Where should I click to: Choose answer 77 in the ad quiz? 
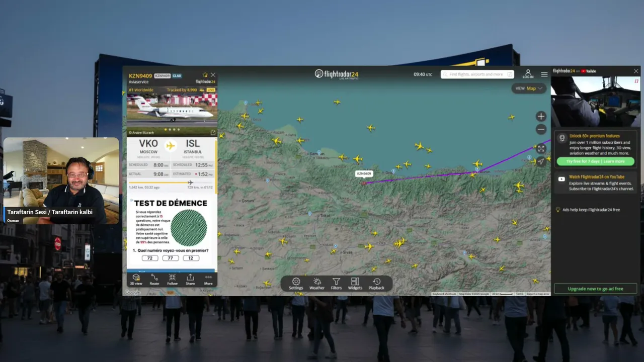[170, 258]
